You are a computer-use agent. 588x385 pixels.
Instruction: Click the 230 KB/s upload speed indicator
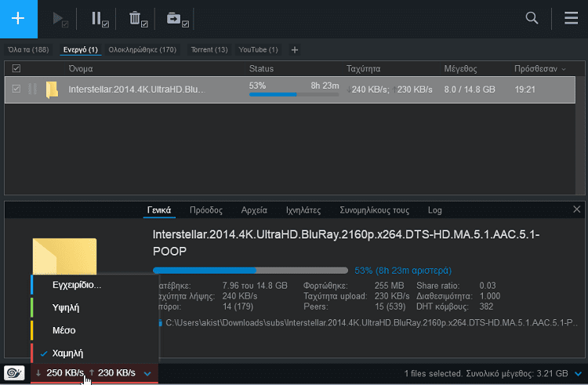112,373
